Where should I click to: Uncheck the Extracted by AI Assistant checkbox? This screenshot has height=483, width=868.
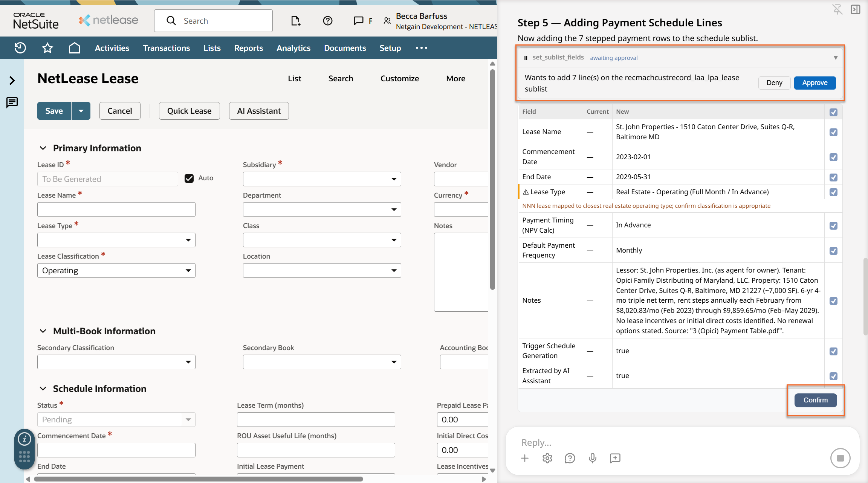[834, 376]
